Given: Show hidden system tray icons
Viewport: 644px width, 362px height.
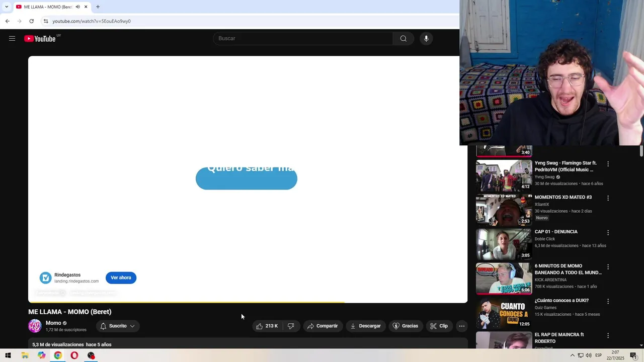Looking at the screenshot, I should (572, 355).
